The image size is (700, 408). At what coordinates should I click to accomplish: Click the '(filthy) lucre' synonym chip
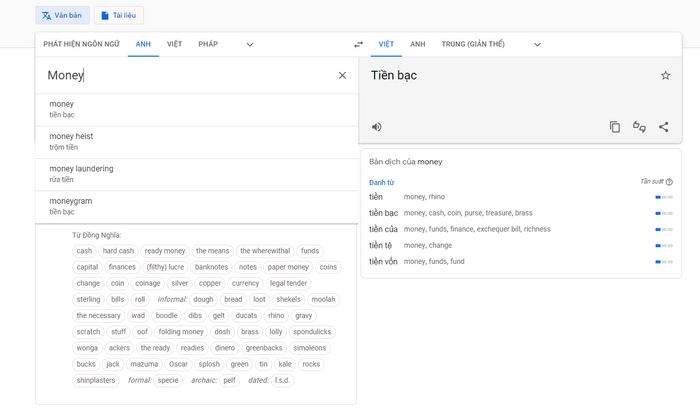165,267
